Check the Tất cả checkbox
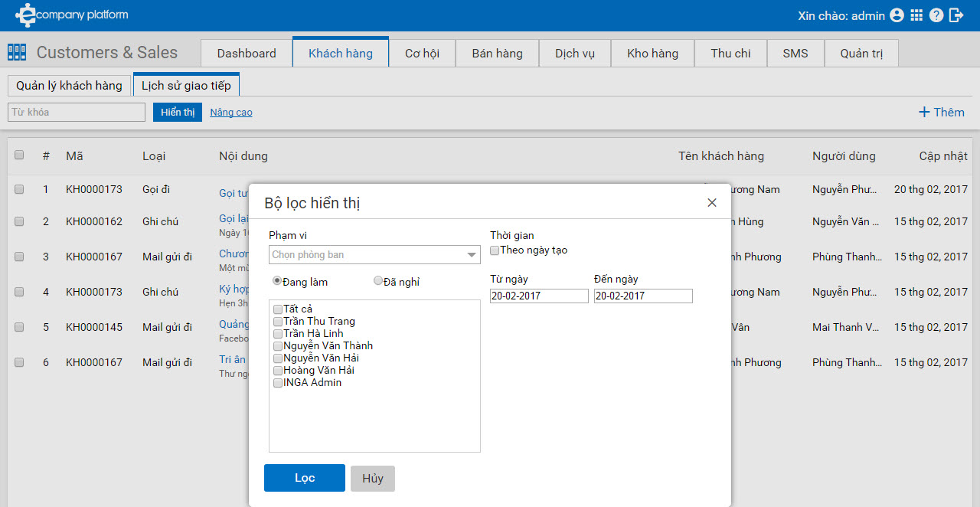Screen dimensions: 980x507 pyautogui.click(x=278, y=309)
